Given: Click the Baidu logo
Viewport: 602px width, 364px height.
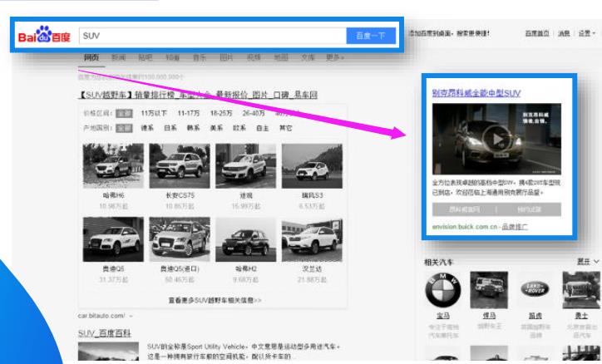Looking at the screenshot, I should click(x=44, y=35).
